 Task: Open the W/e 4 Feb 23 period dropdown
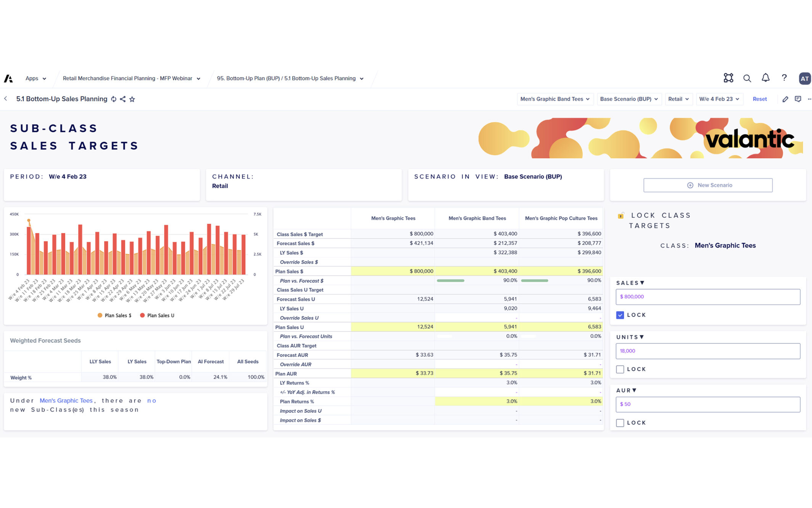(x=719, y=99)
